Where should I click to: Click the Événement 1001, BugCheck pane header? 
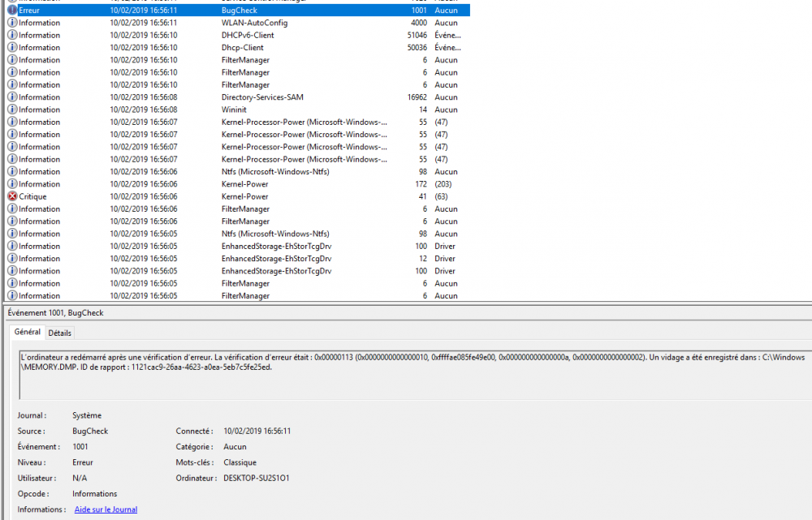(55, 312)
